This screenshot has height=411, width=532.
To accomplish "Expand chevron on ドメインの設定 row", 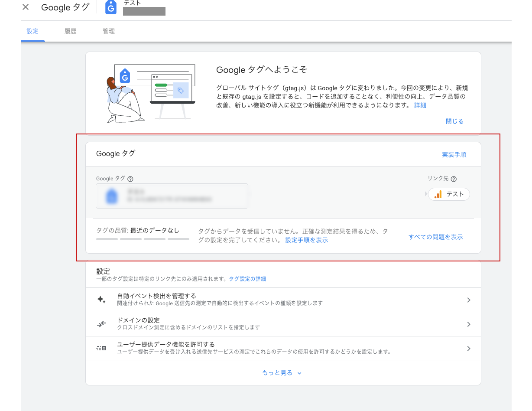I will (x=469, y=324).
